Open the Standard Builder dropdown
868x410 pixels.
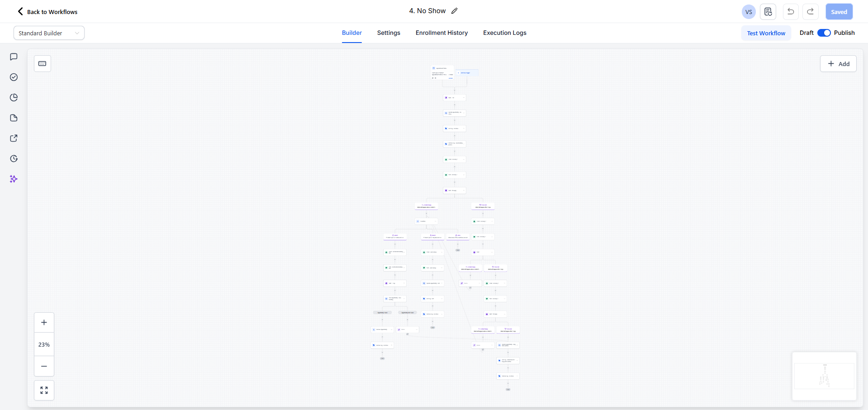(49, 33)
